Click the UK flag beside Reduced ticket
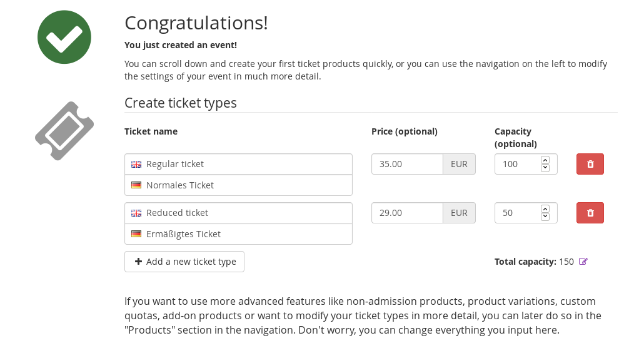 [136, 213]
